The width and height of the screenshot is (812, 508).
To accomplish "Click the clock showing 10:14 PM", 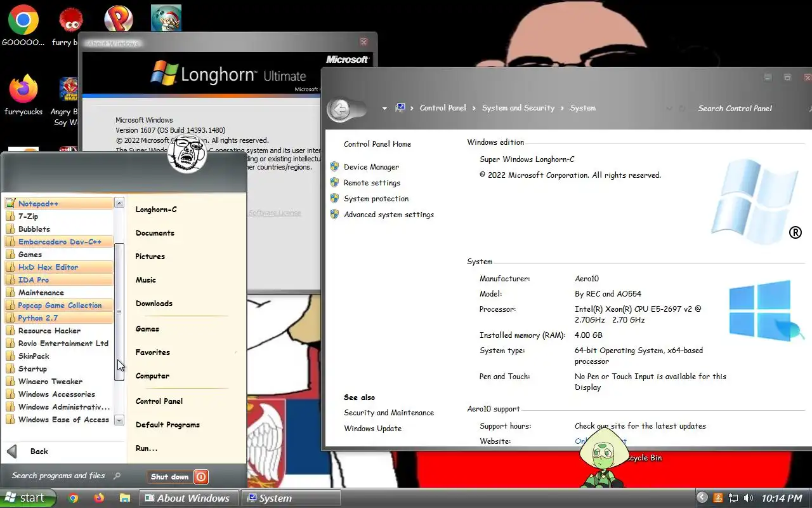I will pyautogui.click(x=782, y=498).
